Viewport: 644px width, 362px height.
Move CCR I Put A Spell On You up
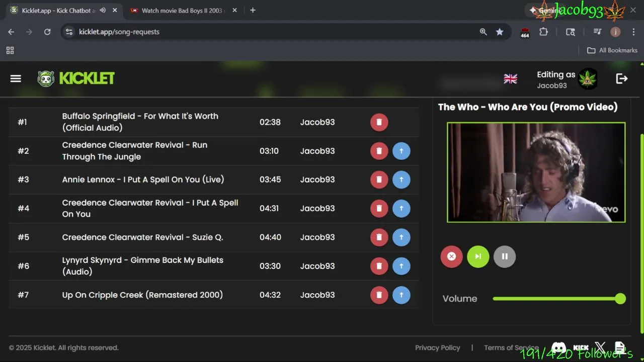(x=401, y=208)
